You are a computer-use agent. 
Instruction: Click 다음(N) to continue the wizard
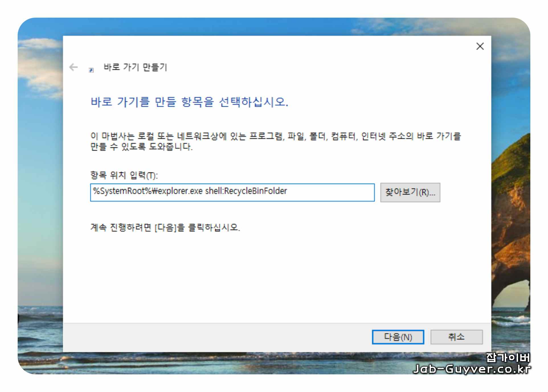tap(398, 337)
